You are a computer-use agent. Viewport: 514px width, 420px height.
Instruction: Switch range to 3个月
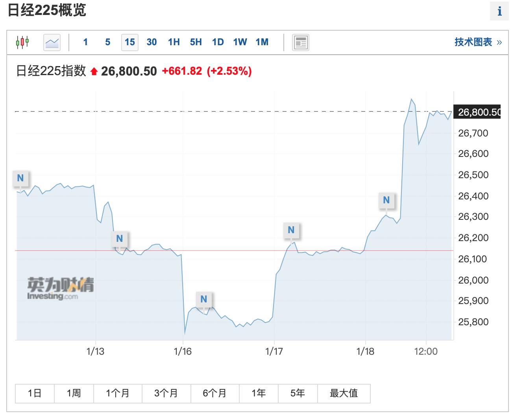click(x=166, y=393)
